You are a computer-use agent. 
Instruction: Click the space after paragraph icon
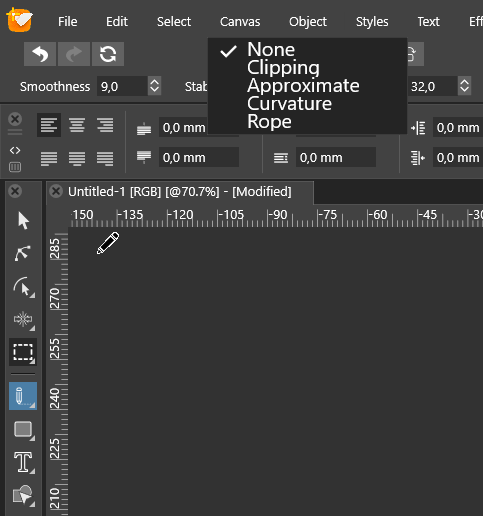(144, 157)
